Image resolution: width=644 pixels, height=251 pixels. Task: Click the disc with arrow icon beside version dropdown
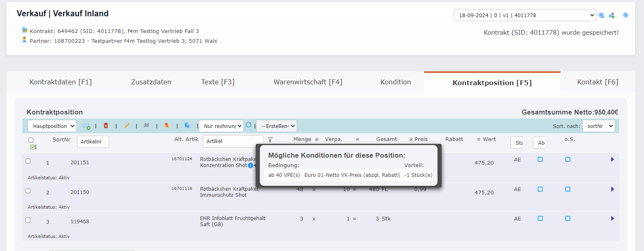tap(601, 15)
